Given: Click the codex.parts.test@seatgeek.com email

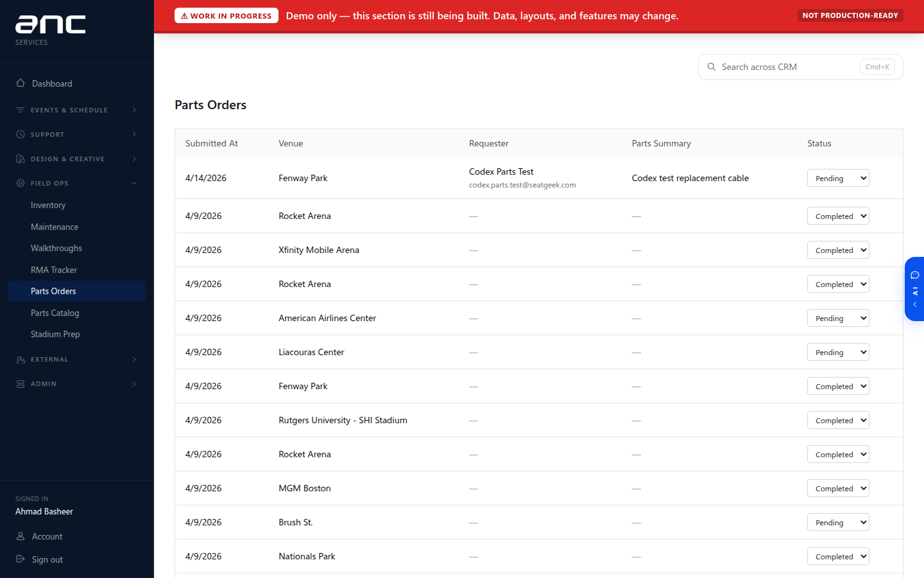Looking at the screenshot, I should [522, 185].
